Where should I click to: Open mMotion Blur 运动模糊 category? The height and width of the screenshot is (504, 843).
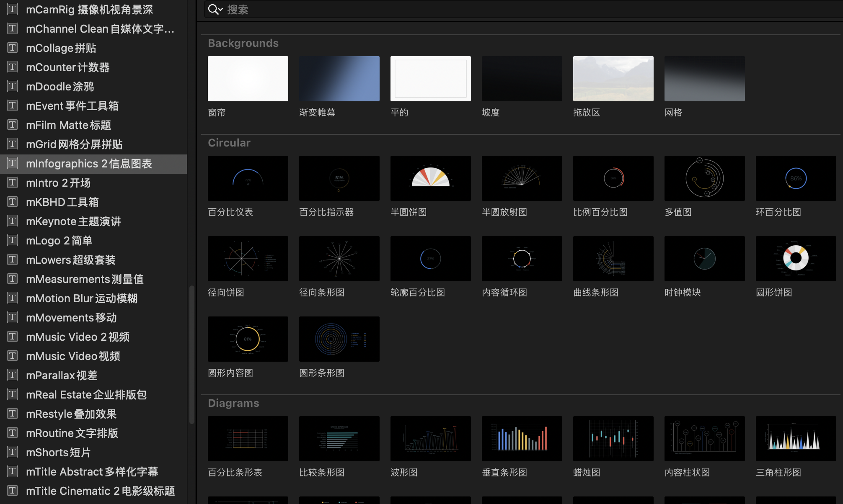[93, 298]
